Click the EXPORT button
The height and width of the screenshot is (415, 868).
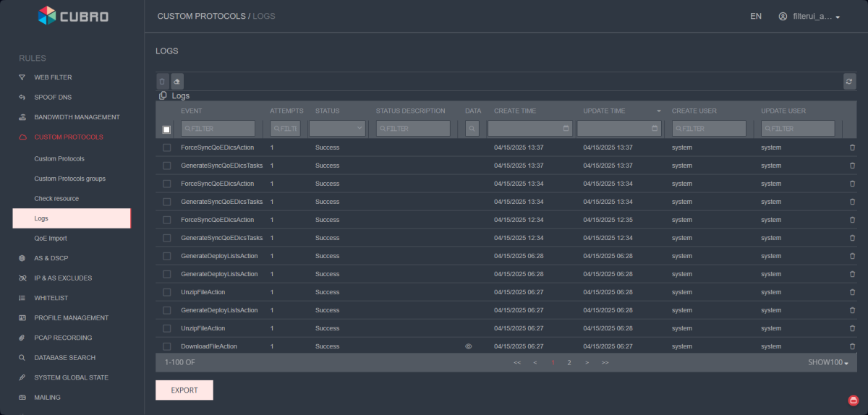pos(184,390)
